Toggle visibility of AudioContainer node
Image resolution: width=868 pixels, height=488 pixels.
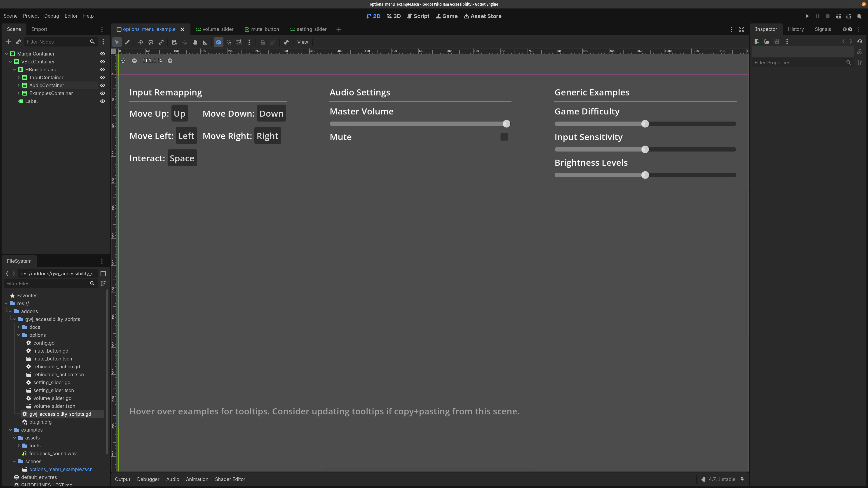coord(102,86)
